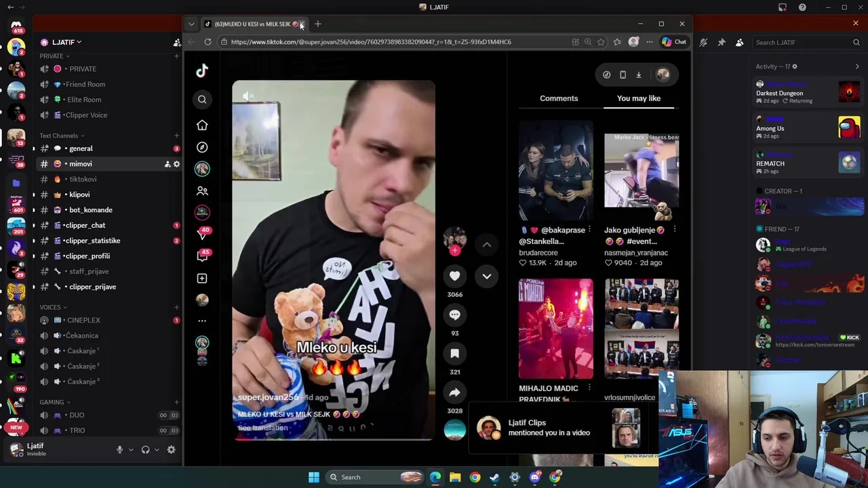Open the browser tab search chevron
This screenshot has width=868, height=488.
pyautogui.click(x=191, y=24)
